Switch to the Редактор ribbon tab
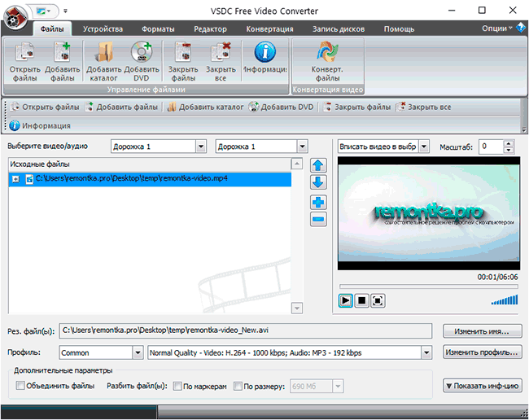The width and height of the screenshot is (529, 420). click(x=210, y=29)
